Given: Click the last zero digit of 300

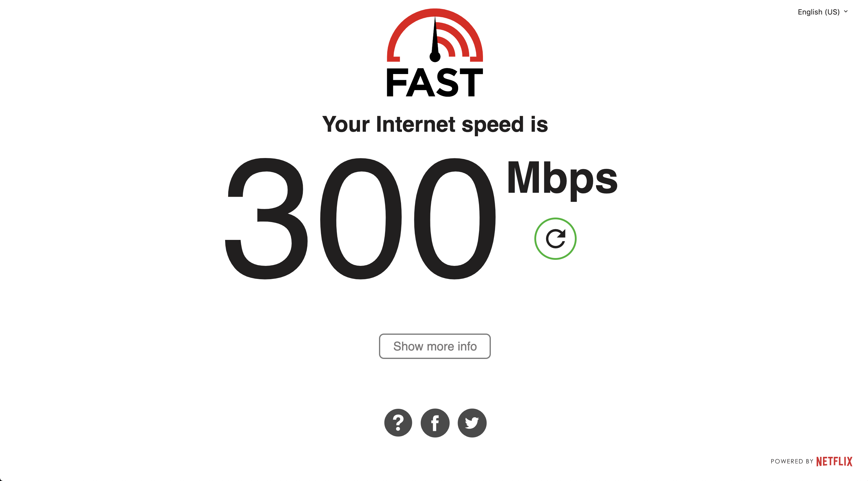Looking at the screenshot, I should [455, 219].
